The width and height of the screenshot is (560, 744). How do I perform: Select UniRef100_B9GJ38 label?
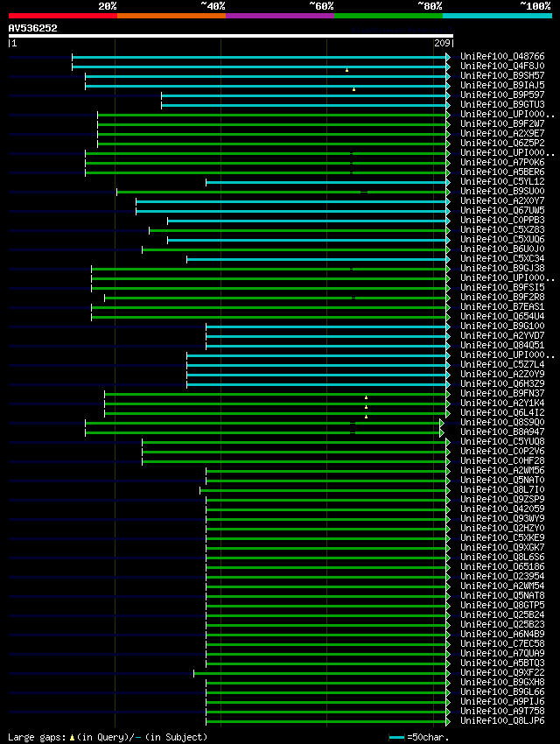click(502, 268)
